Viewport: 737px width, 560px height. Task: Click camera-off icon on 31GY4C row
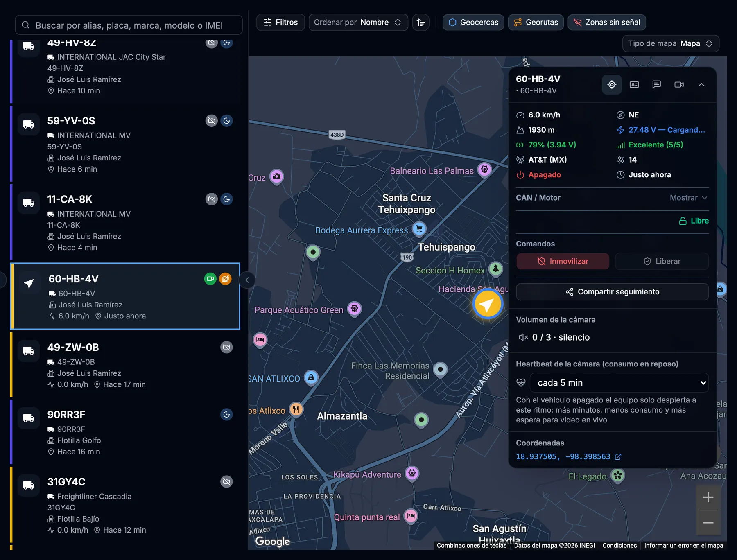[226, 482]
